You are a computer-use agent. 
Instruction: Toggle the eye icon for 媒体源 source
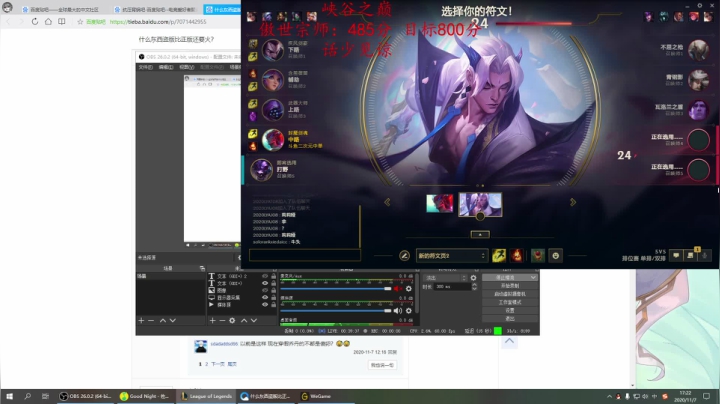point(265,304)
